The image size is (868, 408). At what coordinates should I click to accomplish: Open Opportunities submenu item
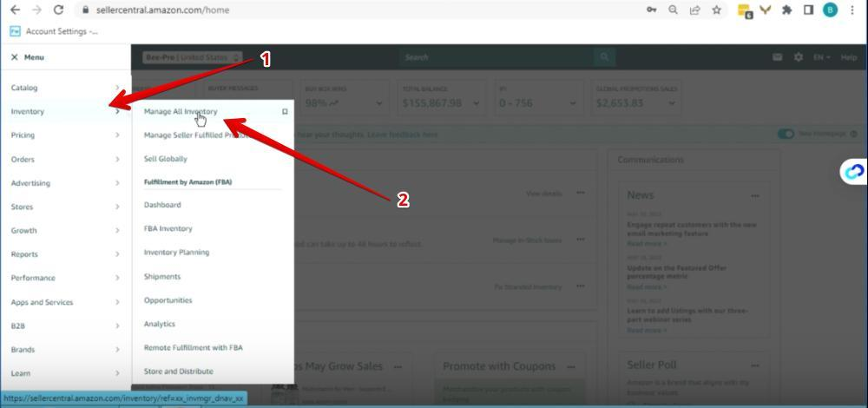coord(168,300)
